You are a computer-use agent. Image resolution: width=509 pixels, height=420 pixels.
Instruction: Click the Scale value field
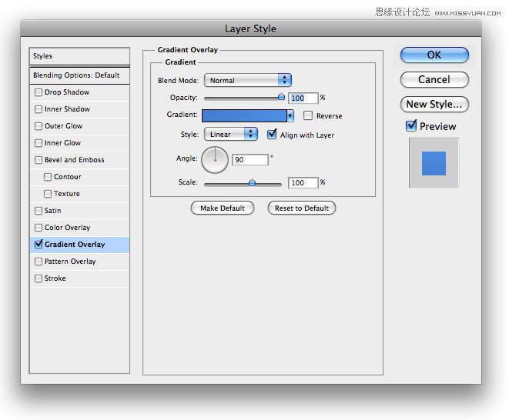pyautogui.click(x=303, y=182)
